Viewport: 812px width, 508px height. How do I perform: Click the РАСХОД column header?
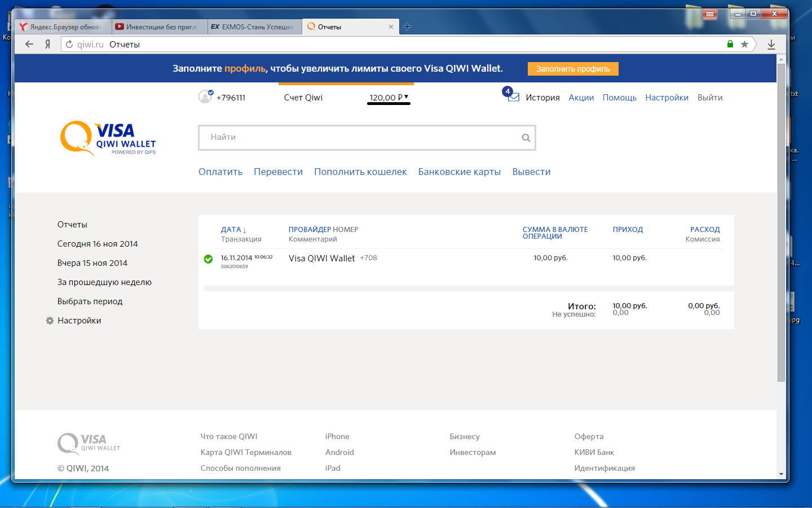click(705, 230)
